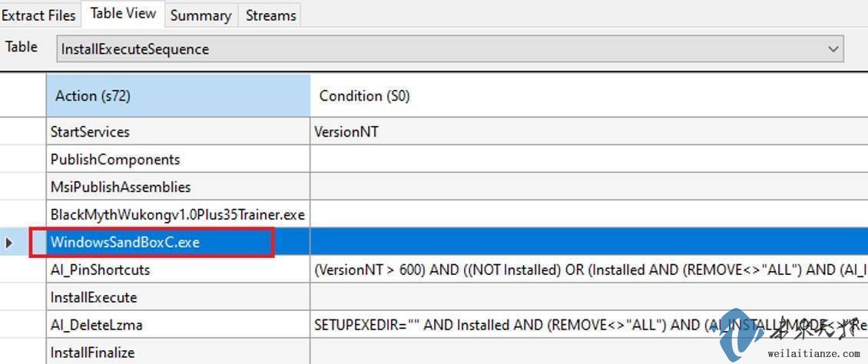The image size is (868, 364).
Task: Expand the Table dropdown arrow
Action: pos(833,49)
